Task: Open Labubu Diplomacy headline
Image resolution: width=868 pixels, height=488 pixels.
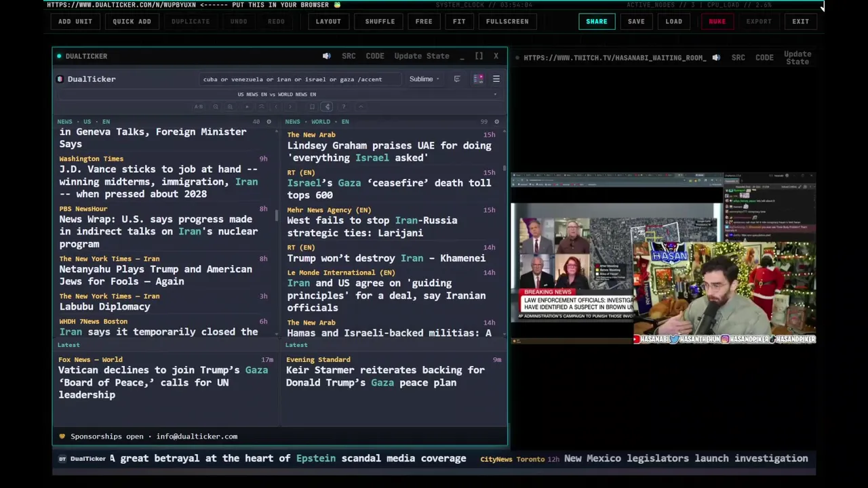Action: [104, 307]
